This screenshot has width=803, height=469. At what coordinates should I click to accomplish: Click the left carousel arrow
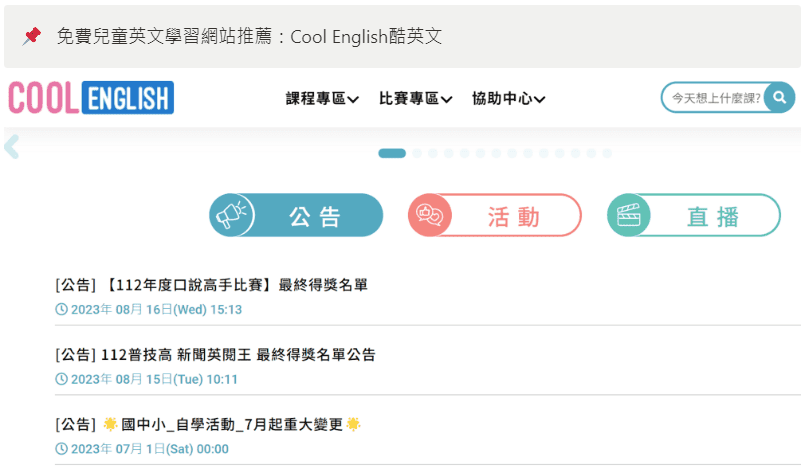coord(12,148)
